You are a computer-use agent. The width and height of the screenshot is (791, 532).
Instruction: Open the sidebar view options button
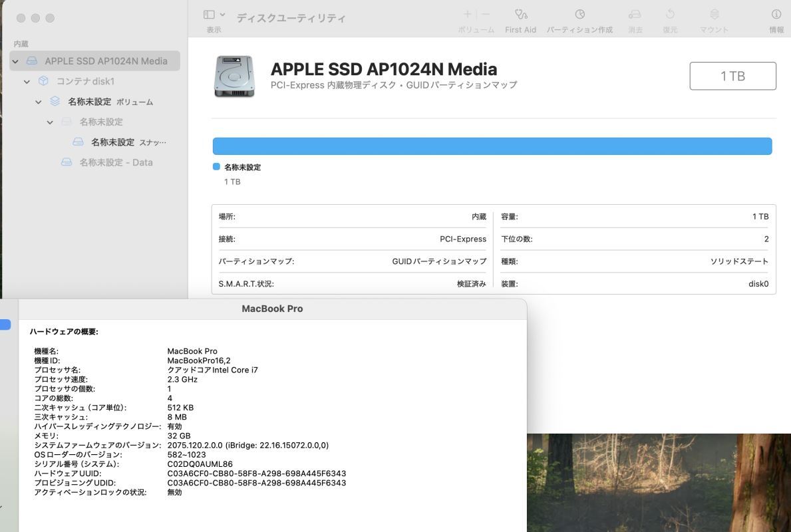pyautogui.click(x=209, y=15)
